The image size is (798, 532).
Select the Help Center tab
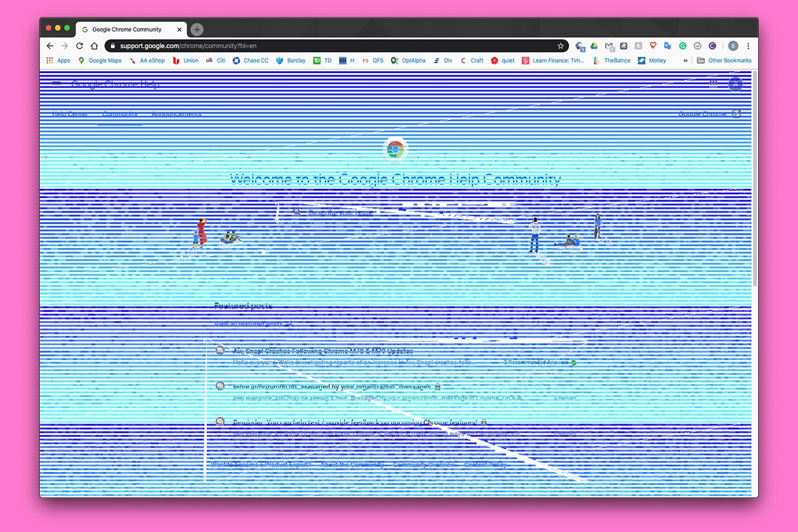(x=68, y=114)
